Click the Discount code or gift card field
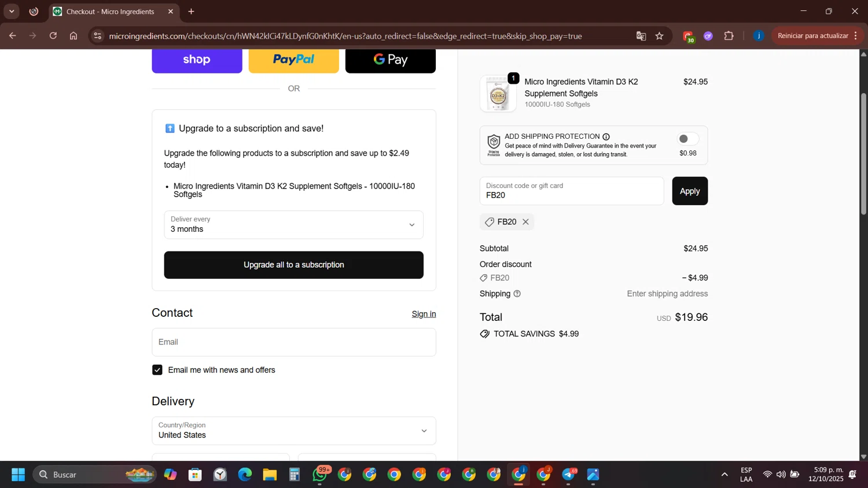868x488 pixels. (x=572, y=191)
